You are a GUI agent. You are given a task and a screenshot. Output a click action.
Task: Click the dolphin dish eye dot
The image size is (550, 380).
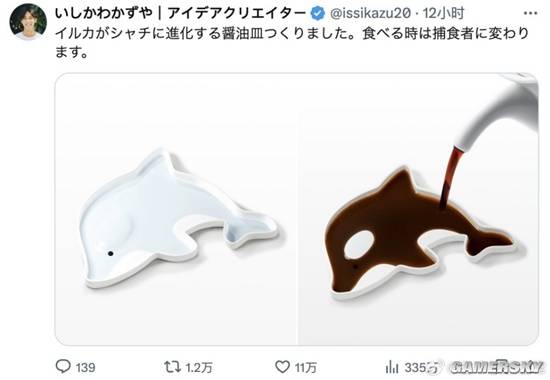(x=110, y=253)
